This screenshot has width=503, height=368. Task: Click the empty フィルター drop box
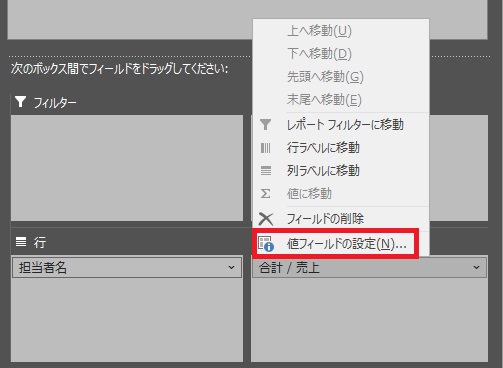127,168
